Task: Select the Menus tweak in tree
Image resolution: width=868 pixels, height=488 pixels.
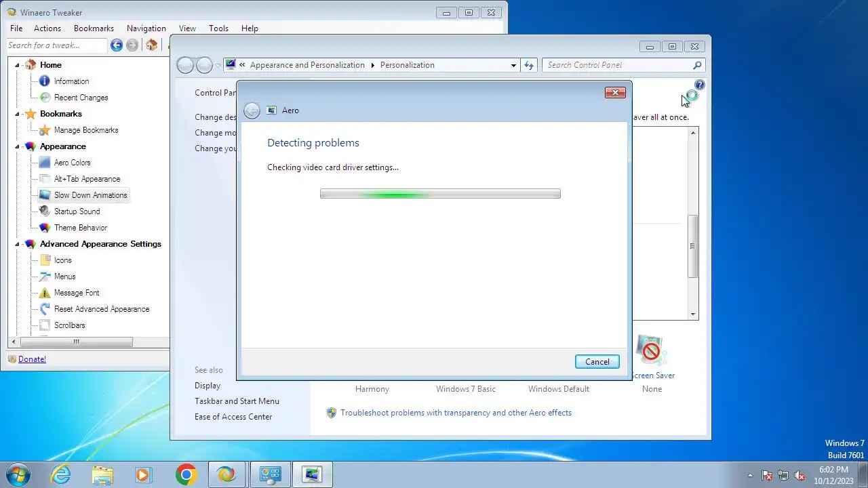Action: pos(64,277)
